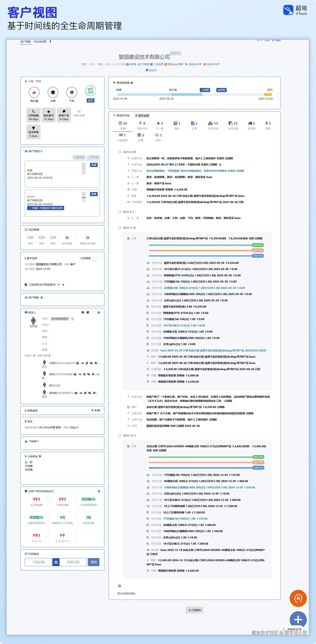
Task: Select the 交付计划 timeline filter tab
Action: 213,126
